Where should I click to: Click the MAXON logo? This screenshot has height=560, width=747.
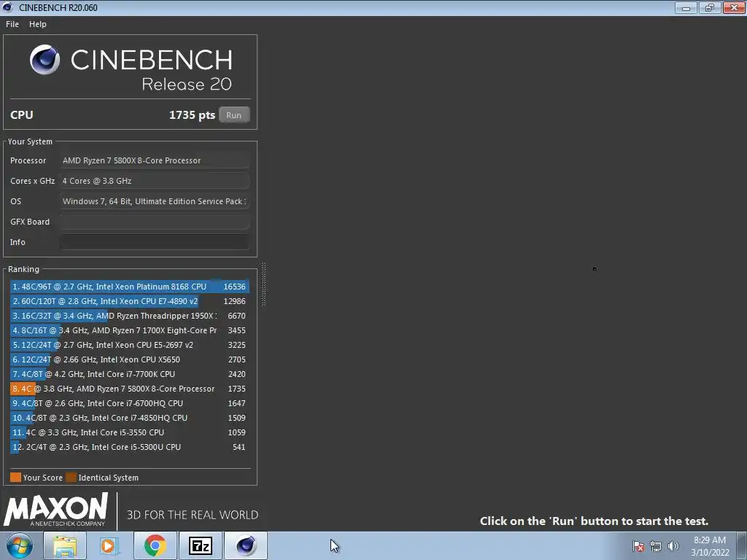tap(56, 510)
